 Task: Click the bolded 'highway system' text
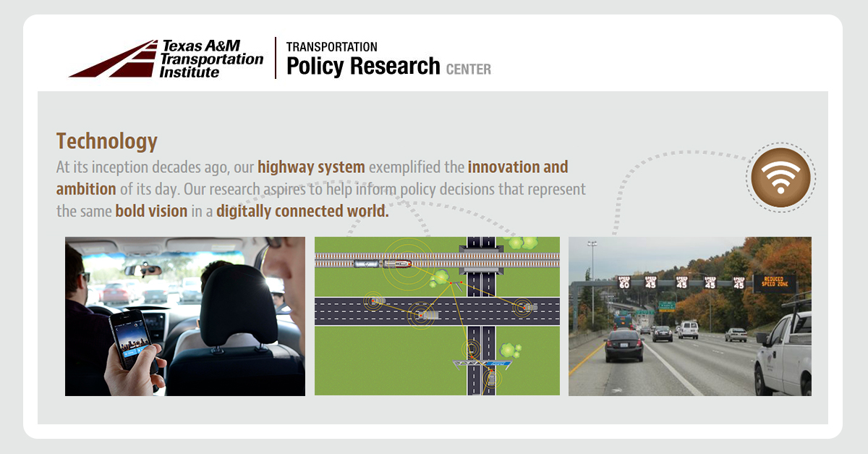pyautogui.click(x=311, y=167)
